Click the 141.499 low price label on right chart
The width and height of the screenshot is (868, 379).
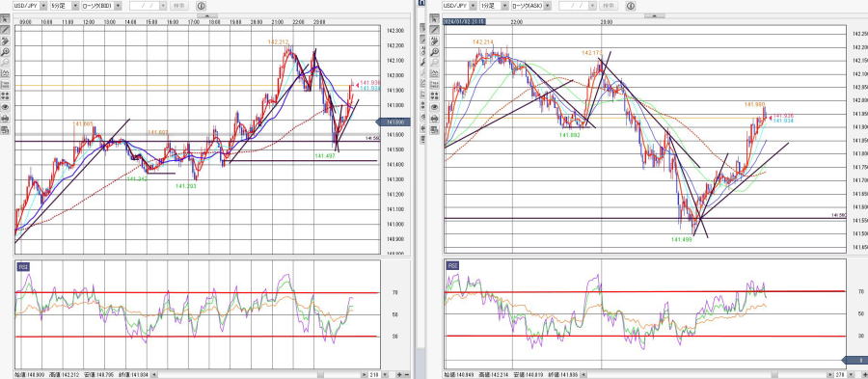click(x=682, y=239)
